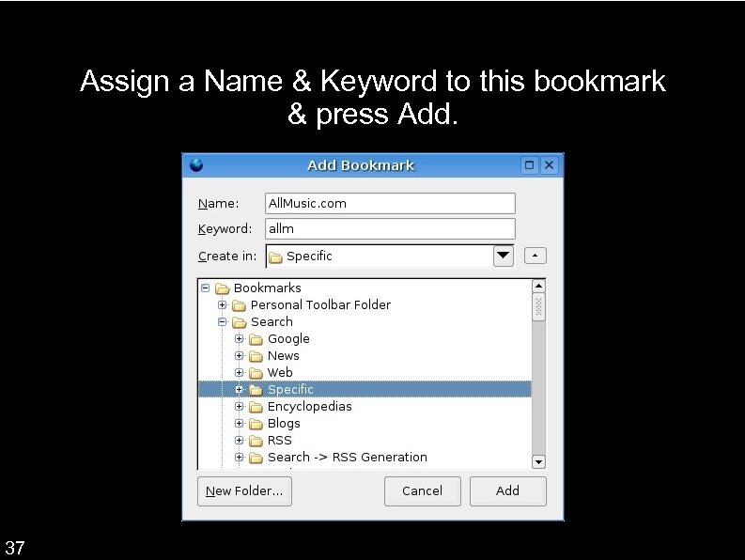Collapse folder tree with small arrow button
This screenshot has height=560, width=745.
pos(535,256)
